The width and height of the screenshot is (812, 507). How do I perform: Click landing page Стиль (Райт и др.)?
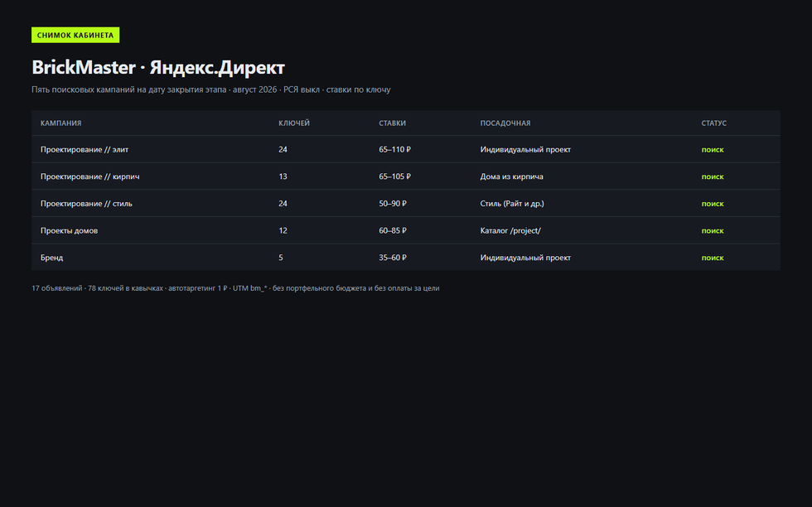[512, 204]
